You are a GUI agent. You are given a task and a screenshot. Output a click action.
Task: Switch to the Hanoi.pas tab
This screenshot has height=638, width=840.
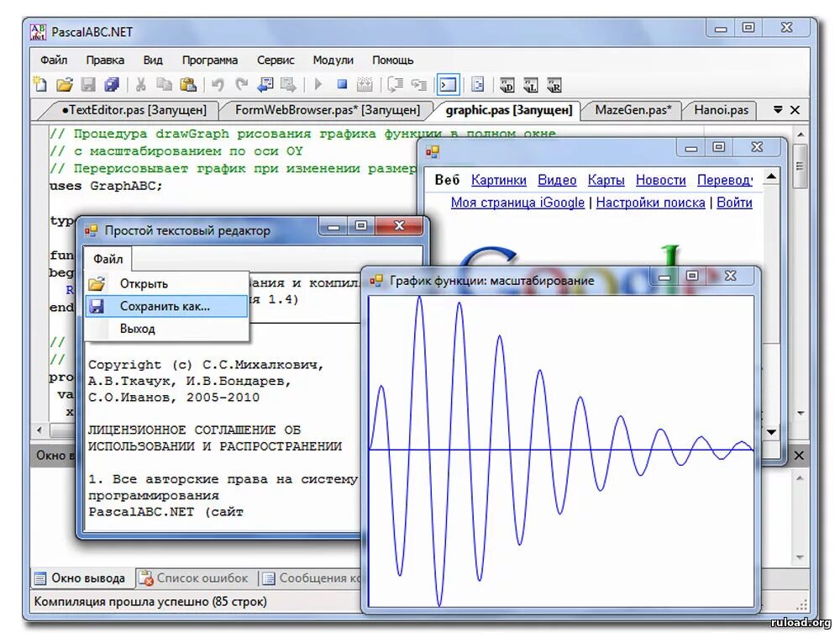coord(721,110)
